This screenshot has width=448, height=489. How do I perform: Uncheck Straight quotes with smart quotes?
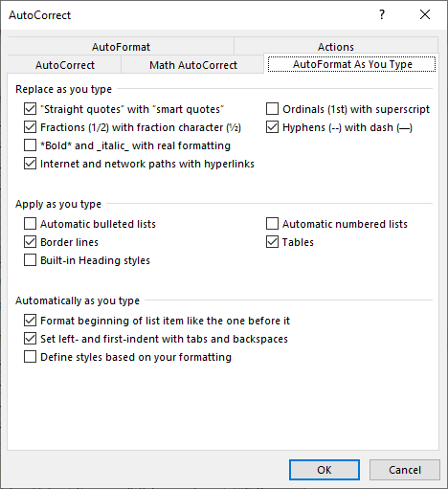pyautogui.click(x=30, y=109)
